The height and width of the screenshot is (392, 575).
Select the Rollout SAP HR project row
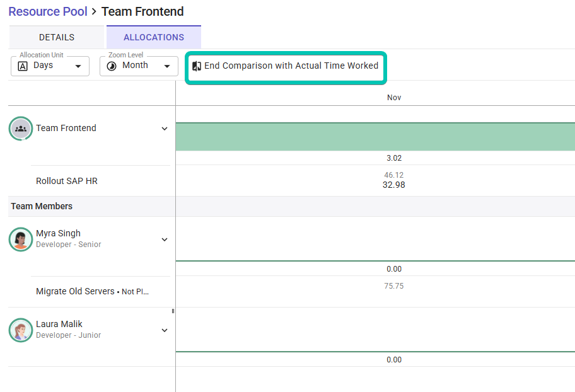67,181
